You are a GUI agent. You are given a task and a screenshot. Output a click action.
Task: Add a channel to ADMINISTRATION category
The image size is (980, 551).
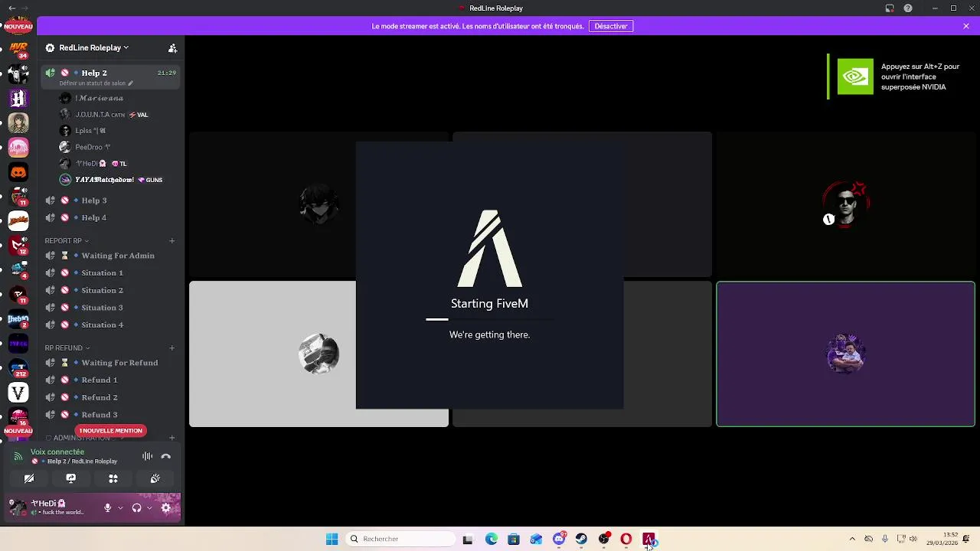(x=172, y=438)
